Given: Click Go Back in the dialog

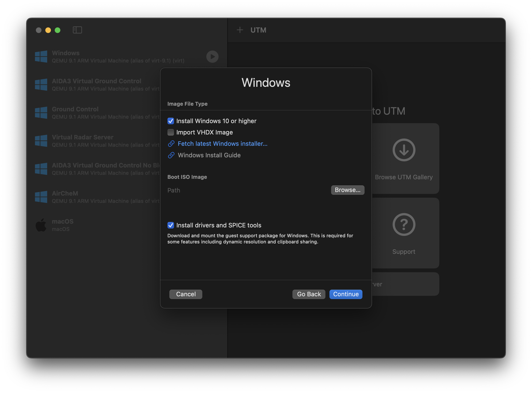Looking at the screenshot, I should (x=308, y=294).
